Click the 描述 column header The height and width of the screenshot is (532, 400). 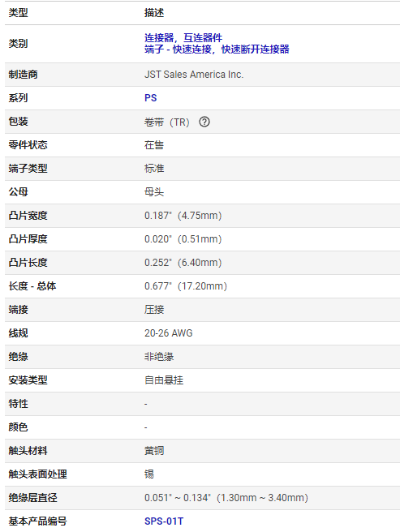click(x=154, y=13)
